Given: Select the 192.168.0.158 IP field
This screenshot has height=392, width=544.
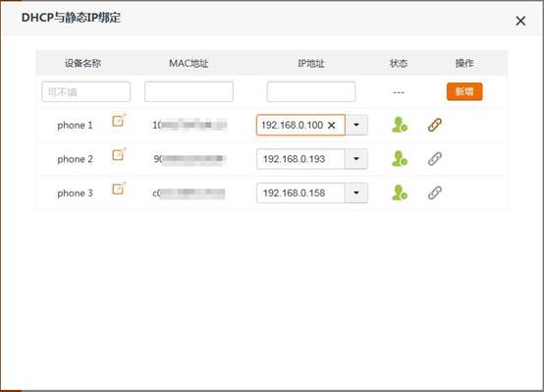Looking at the screenshot, I should [300, 193].
